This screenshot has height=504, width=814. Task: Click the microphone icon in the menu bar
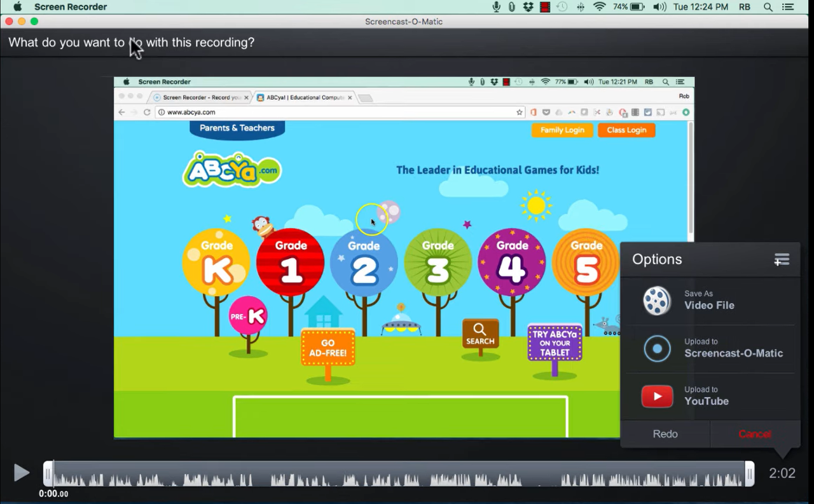(x=495, y=7)
